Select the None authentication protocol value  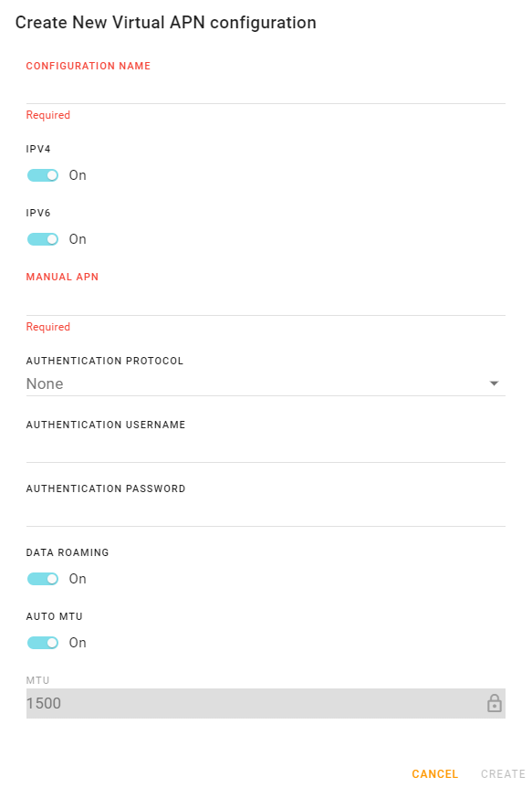[x=45, y=383]
